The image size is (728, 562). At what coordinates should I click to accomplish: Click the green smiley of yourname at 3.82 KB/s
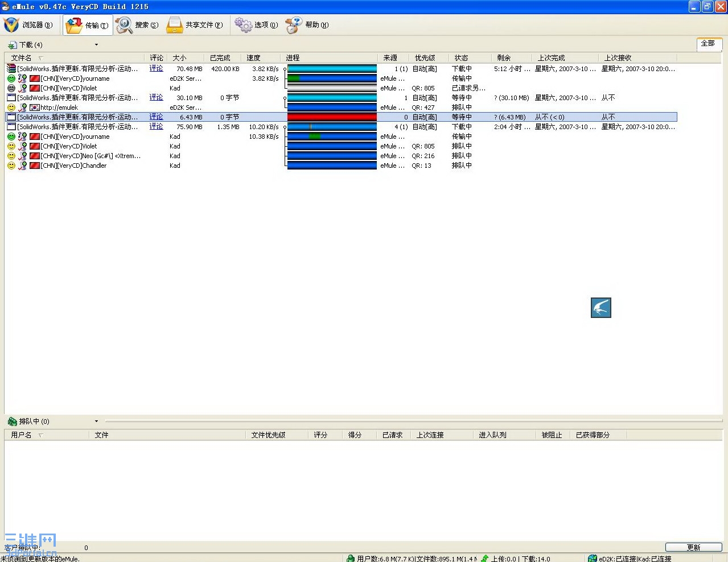[11, 78]
